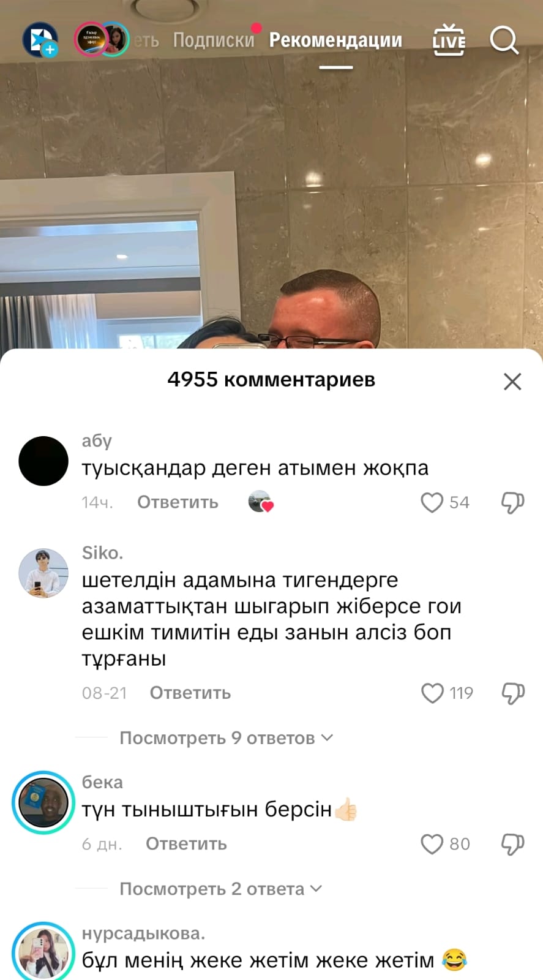Viewport: 543px width, 980px height.
Task: Expand 'Посмотреть 2 ответа' replies
Action: (220, 889)
